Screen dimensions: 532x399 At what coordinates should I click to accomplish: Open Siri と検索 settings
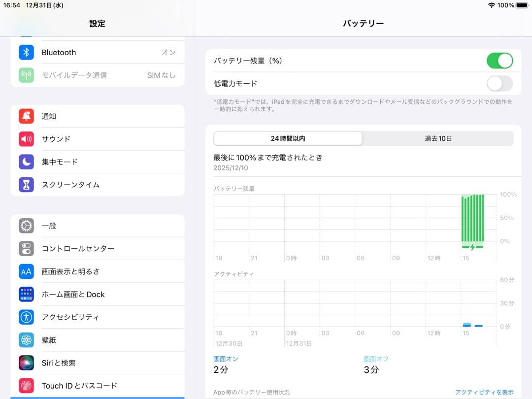[x=98, y=363]
